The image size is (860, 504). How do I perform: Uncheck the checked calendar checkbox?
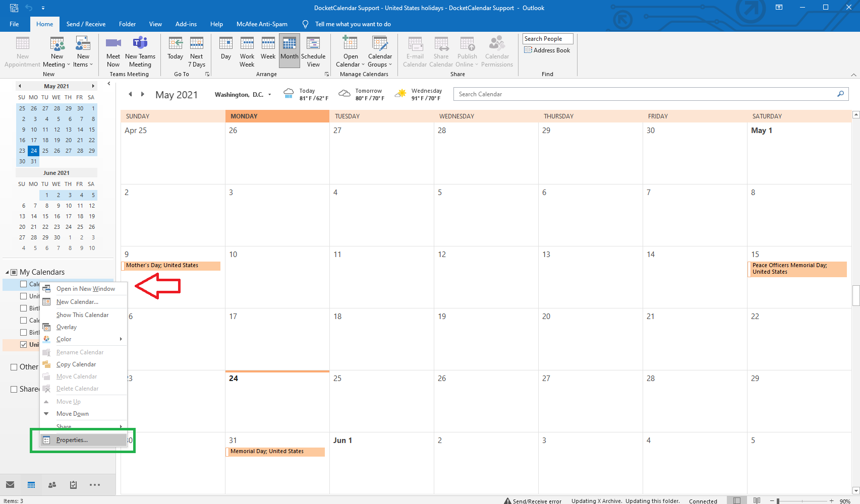[x=23, y=344]
